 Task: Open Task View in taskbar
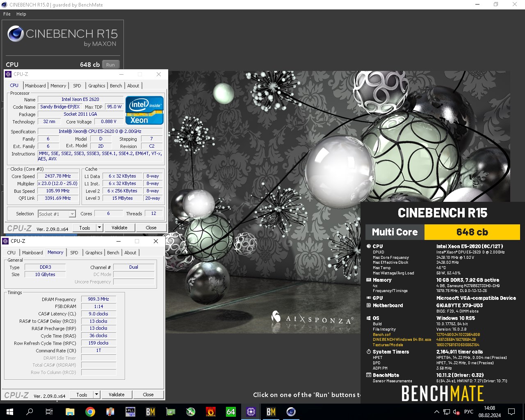[49, 412]
